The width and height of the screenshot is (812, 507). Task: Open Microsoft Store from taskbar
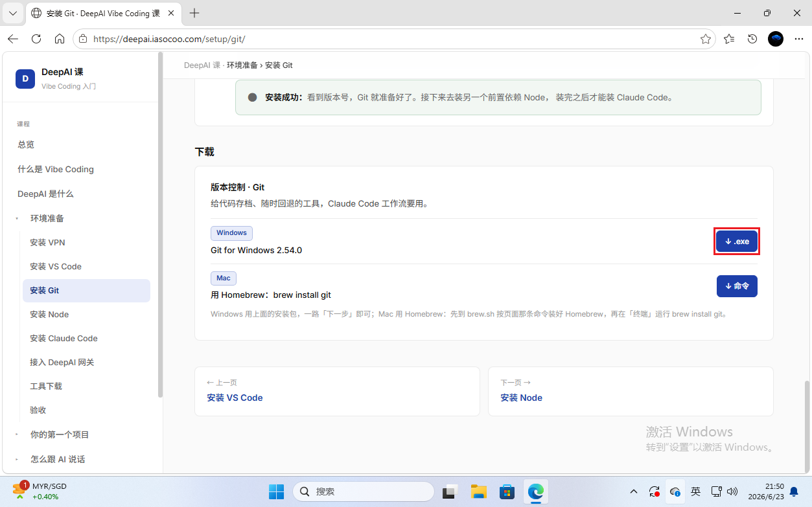pos(507,492)
